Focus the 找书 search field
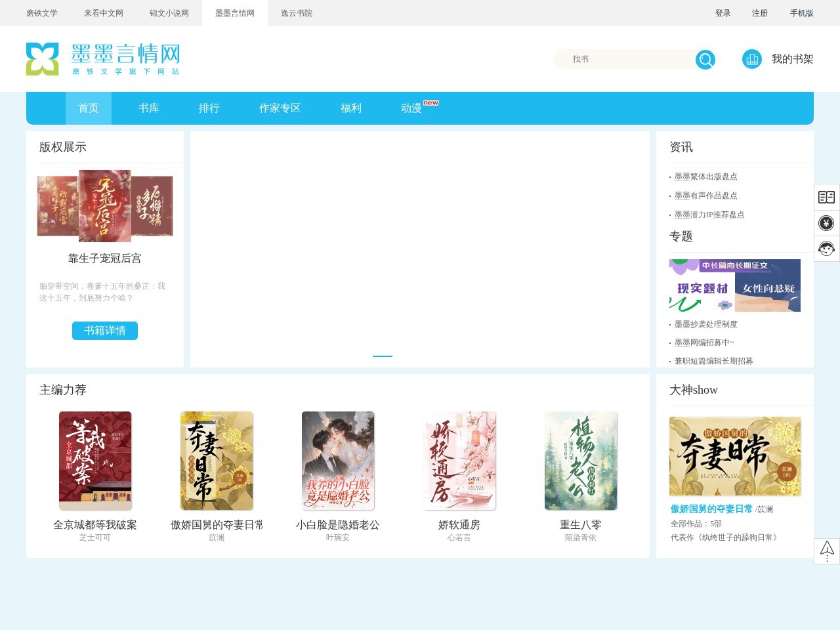This screenshot has width=840, height=630. pos(627,59)
